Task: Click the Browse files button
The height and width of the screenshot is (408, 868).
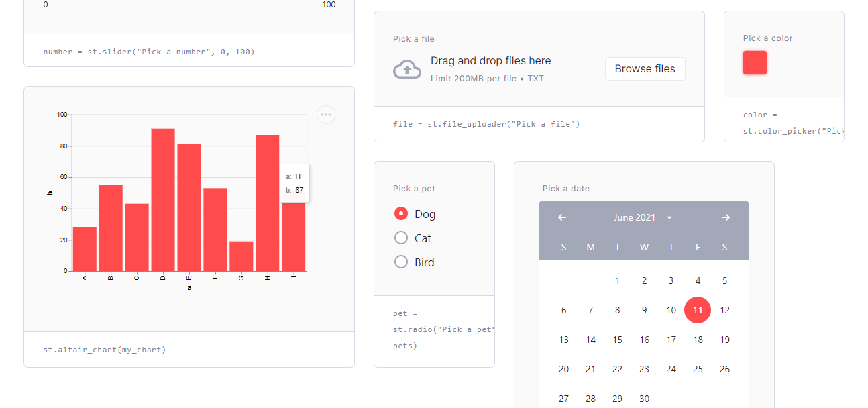Action: [x=645, y=69]
